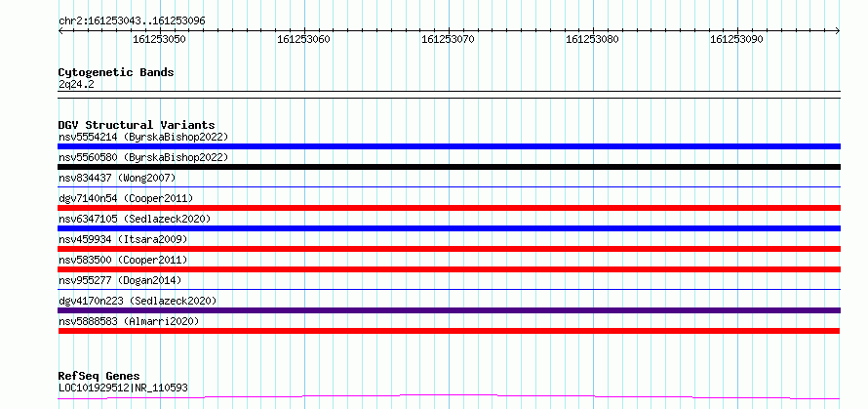Click ruler position 161253090
868x409 pixels.
736,39
